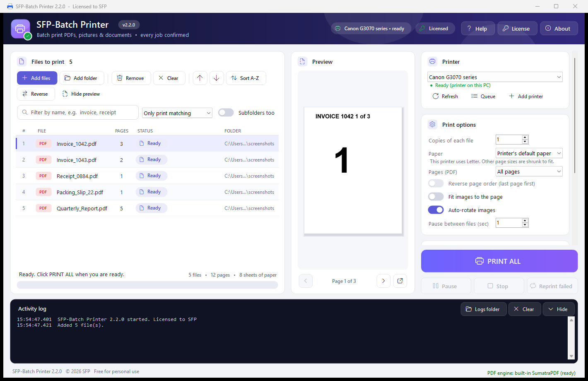Remove the selected file

[x=131, y=78]
